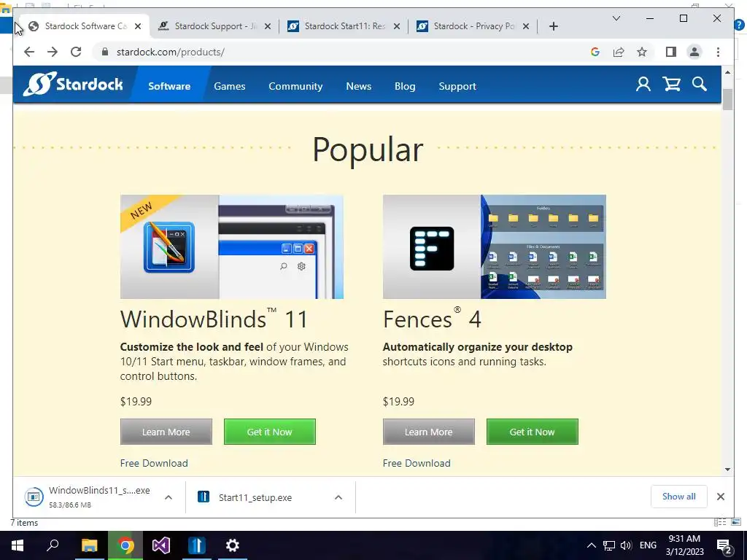747x560 pixels.
Task: Open Start11 app icon on taskbar
Action: pos(197,545)
